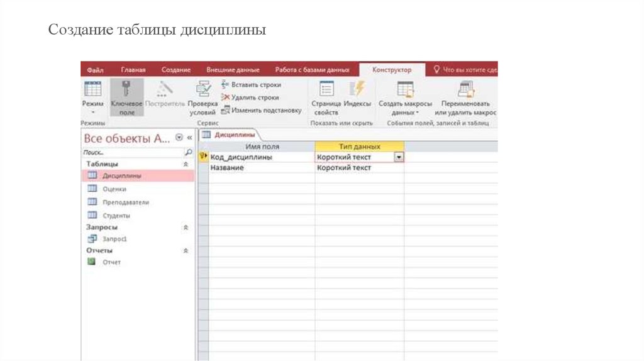This screenshot has height=361, width=644.
Task: Click the 'Что вы хотите сделать' search box
Action: (465, 70)
